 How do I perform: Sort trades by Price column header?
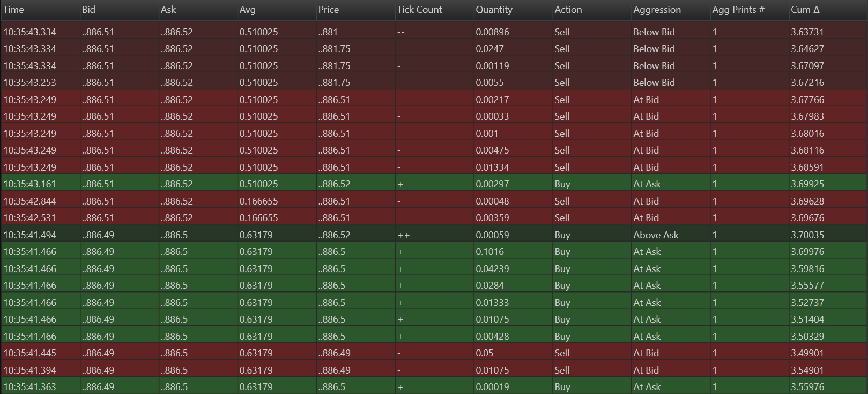point(329,10)
